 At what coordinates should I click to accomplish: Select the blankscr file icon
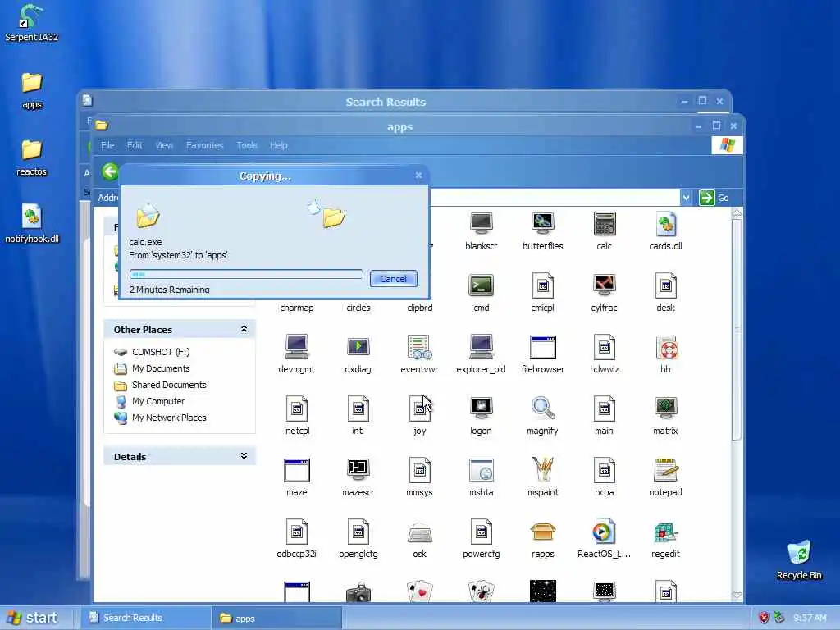pyautogui.click(x=481, y=225)
